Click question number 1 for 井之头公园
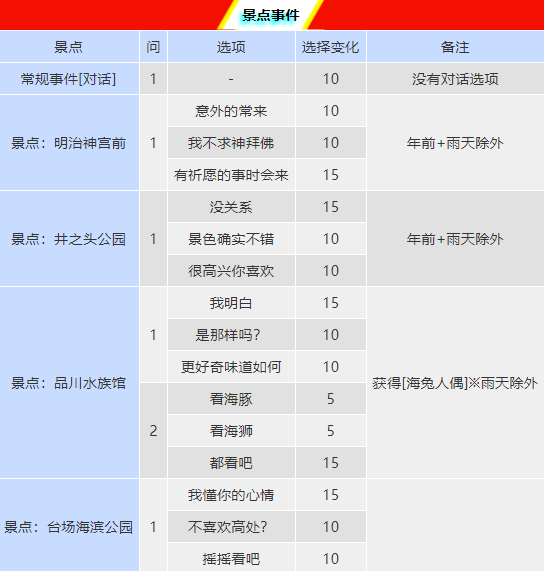544x571 pixels. click(x=153, y=239)
